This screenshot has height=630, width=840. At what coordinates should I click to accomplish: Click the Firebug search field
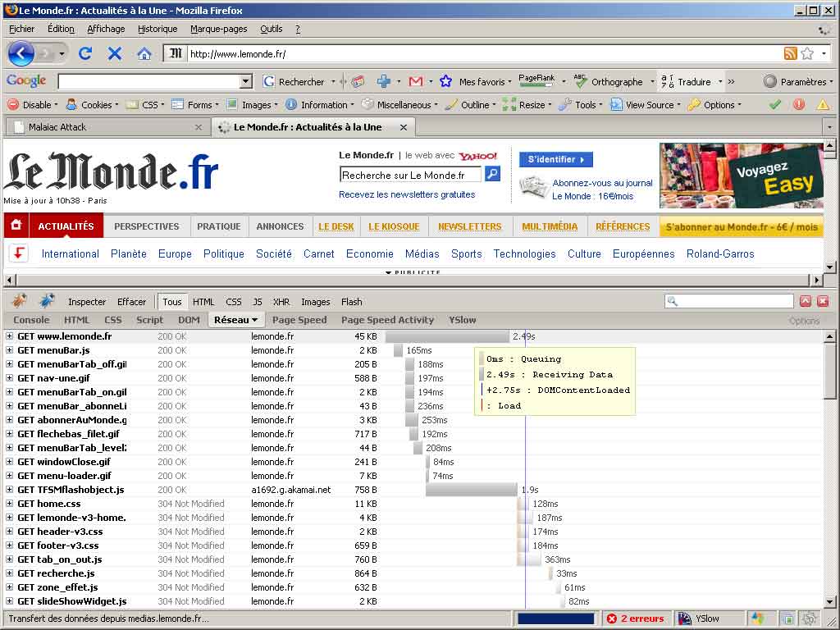coord(729,301)
